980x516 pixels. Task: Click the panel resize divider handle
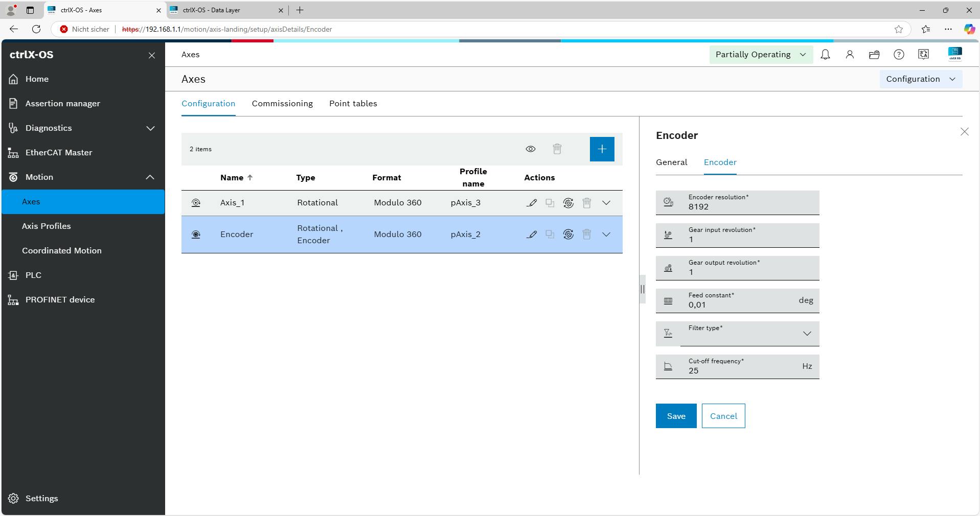[x=642, y=289]
